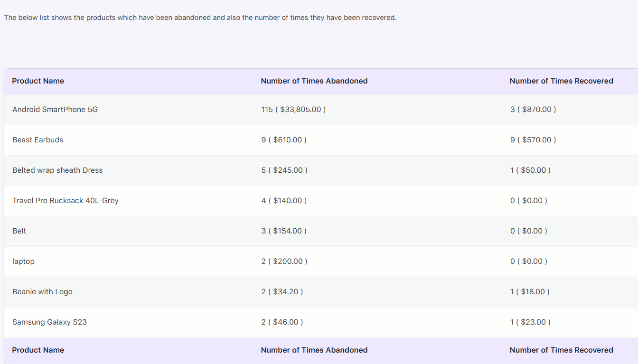
Task: Select the Belted wrap sheath Dress entry
Action: pyautogui.click(x=57, y=170)
